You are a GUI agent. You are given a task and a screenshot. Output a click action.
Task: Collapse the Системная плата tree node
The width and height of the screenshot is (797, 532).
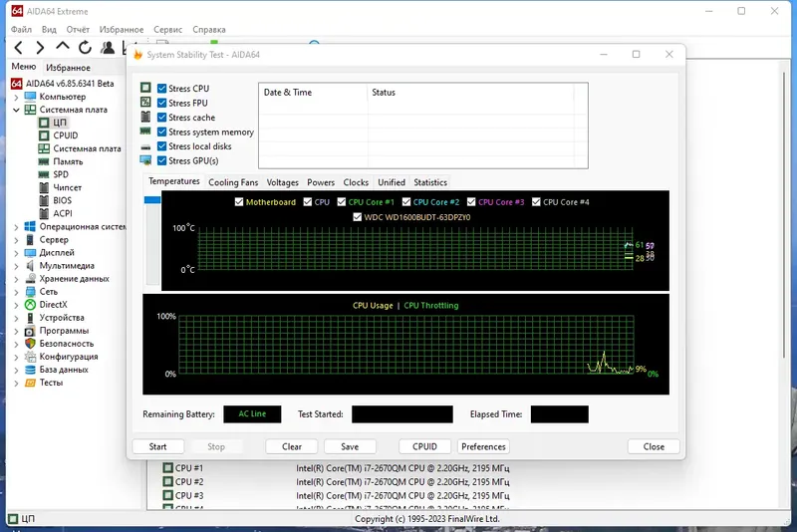(x=16, y=110)
